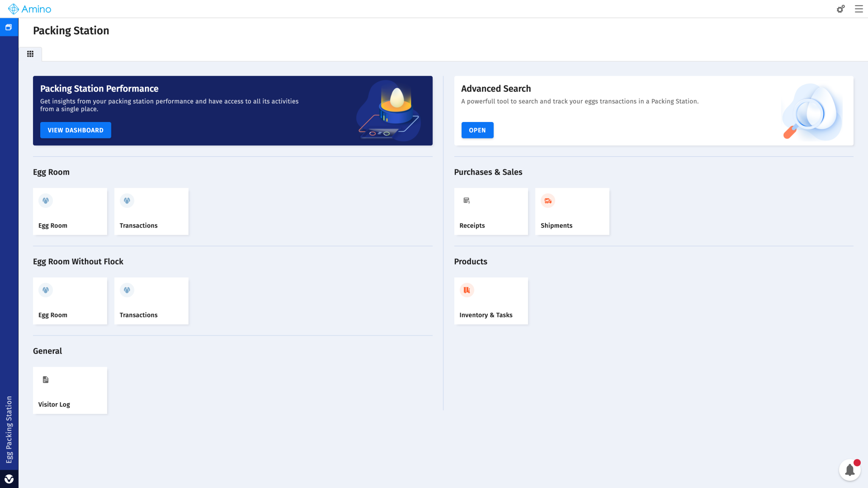Viewport: 868px width, 488px height.
Task: Click the View Dashboard button
Action: point(75,130)
